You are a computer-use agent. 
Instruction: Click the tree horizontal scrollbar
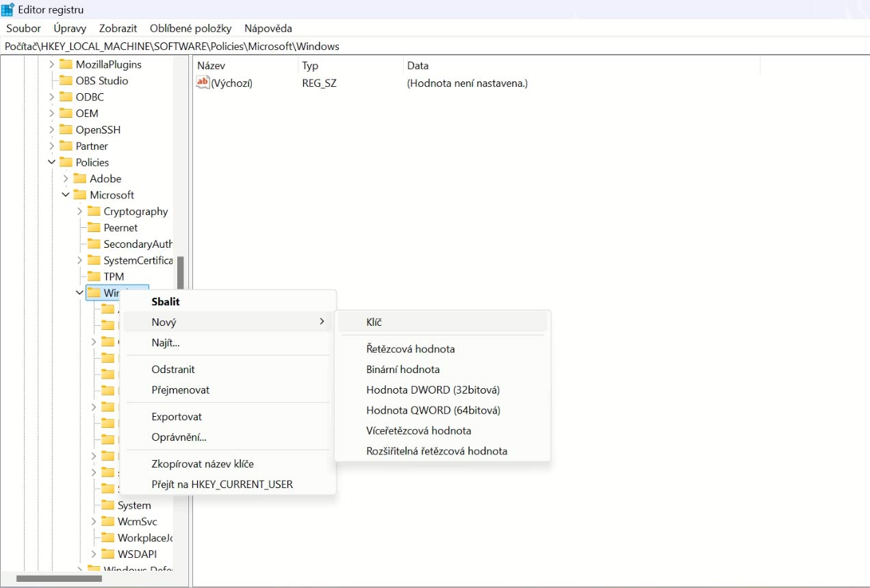tap(59, 579)
